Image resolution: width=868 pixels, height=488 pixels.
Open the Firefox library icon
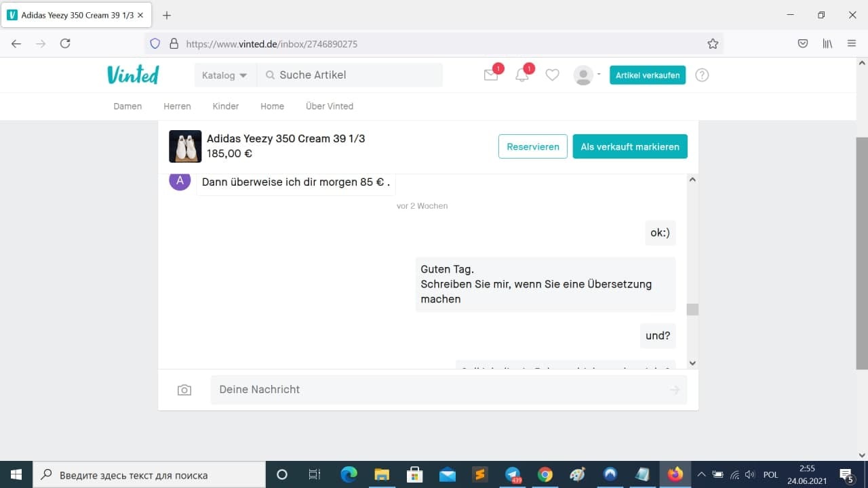pos(827,43)
